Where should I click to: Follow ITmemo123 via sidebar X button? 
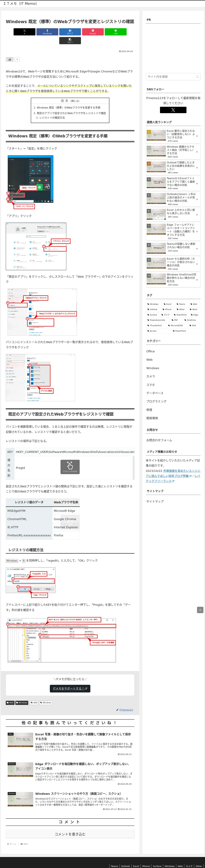click(x=173, y=110)
